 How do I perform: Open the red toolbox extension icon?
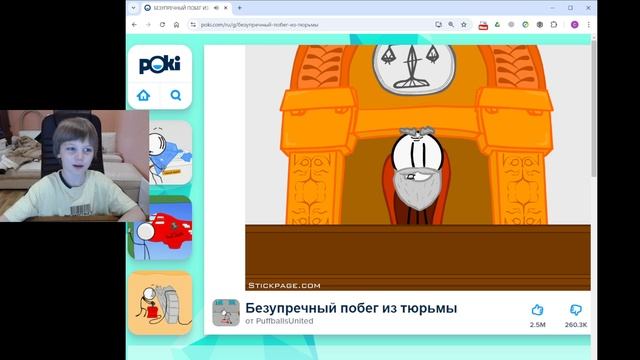[x=483, y=25]
